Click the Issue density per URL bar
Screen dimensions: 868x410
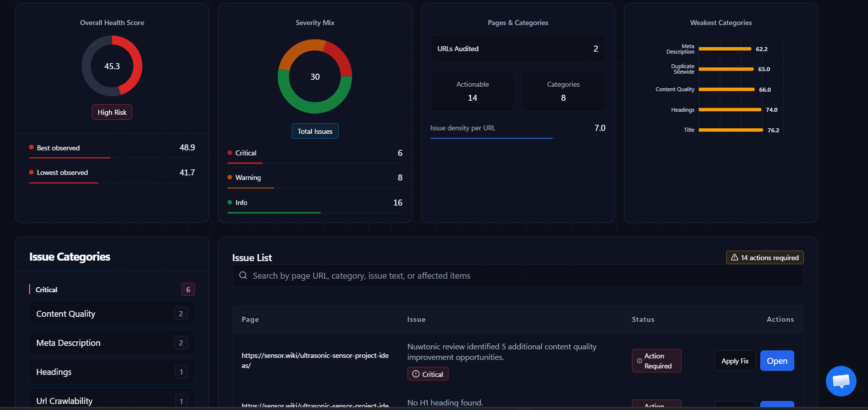[518, 138]
